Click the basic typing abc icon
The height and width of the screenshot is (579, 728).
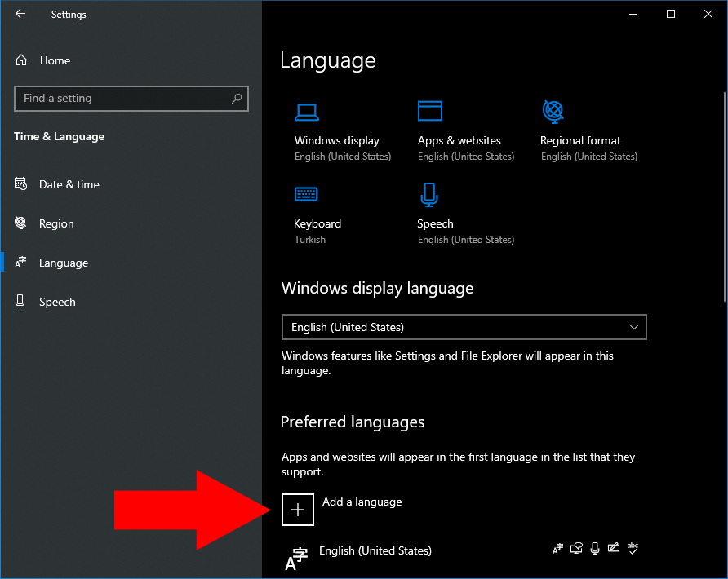633,548
